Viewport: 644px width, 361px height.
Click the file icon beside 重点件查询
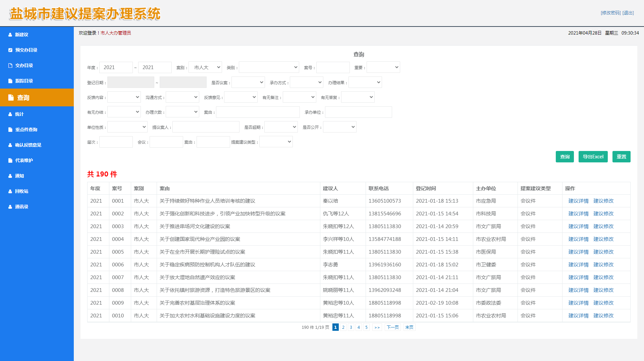tap(10, 130)
